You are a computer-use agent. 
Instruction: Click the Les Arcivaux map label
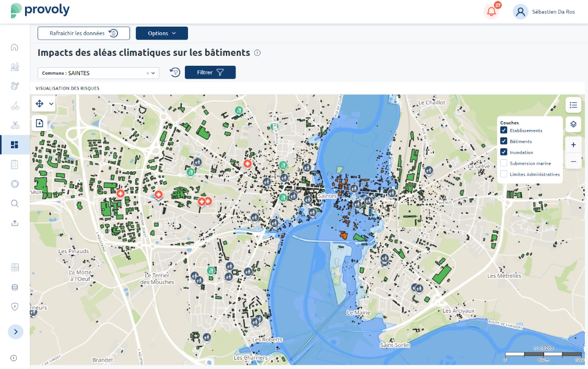[x=458, y=311]
